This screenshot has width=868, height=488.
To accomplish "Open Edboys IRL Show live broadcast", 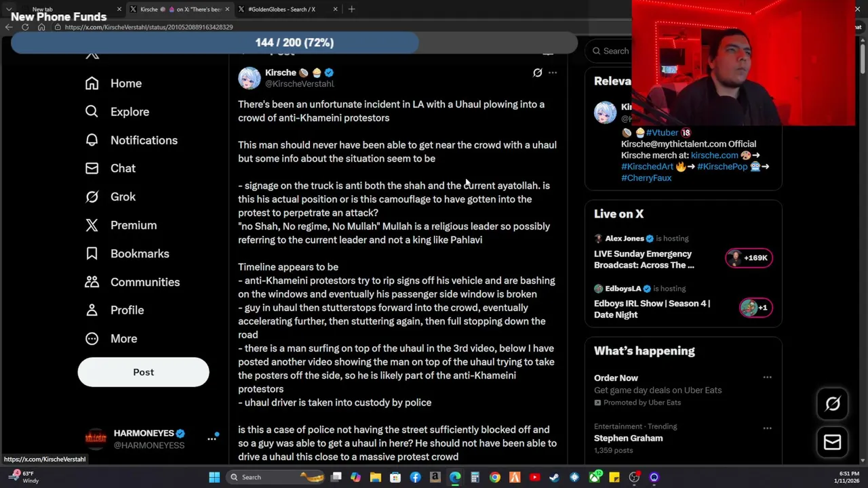I will click(652, 309).
